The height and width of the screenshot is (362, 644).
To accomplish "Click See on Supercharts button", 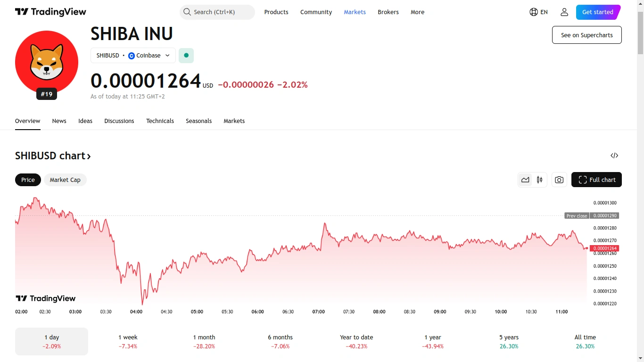I will coord(586,35).
